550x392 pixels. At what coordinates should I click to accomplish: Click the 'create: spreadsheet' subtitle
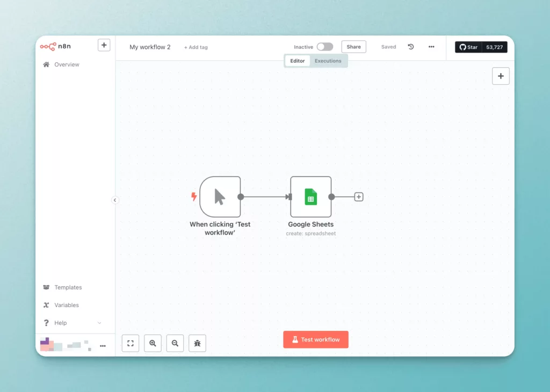click(x=311, y=234)
